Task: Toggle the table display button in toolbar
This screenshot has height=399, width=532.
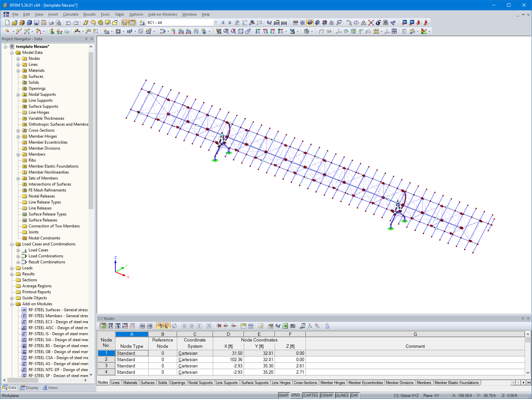Action: (x=132, y=23)
